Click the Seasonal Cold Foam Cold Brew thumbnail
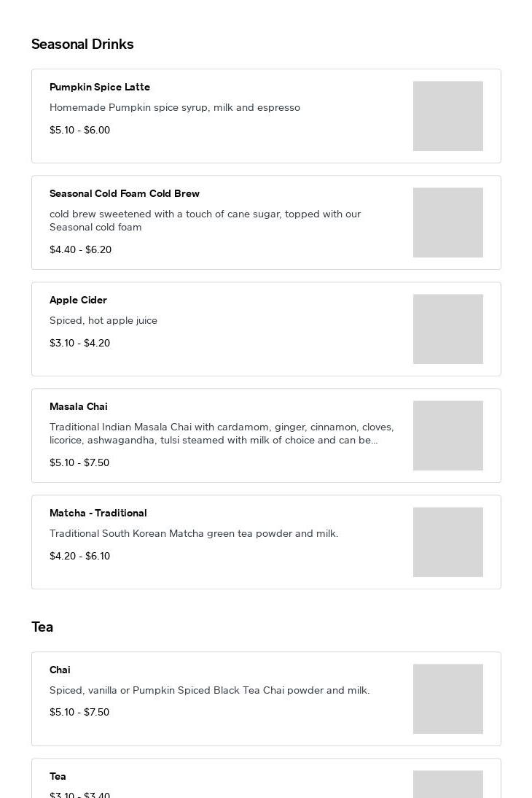The height and width of the screenshot is (798, 532). (447, 222)
